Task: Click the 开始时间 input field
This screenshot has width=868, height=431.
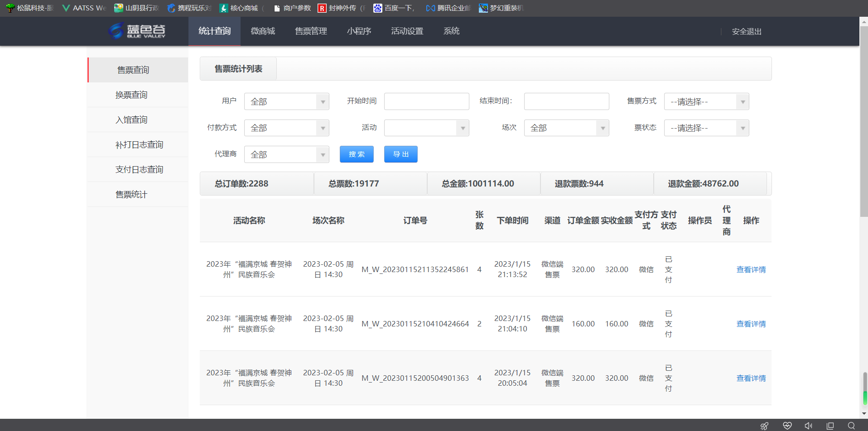Action: click(x=426, y=101)
